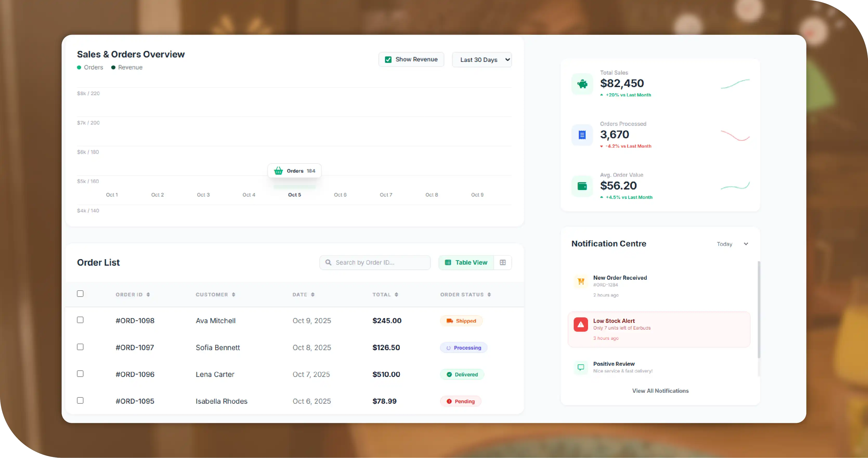Check the box for order #ORD-1095
The image size is (868, 458).
click(x=80, y=400)
